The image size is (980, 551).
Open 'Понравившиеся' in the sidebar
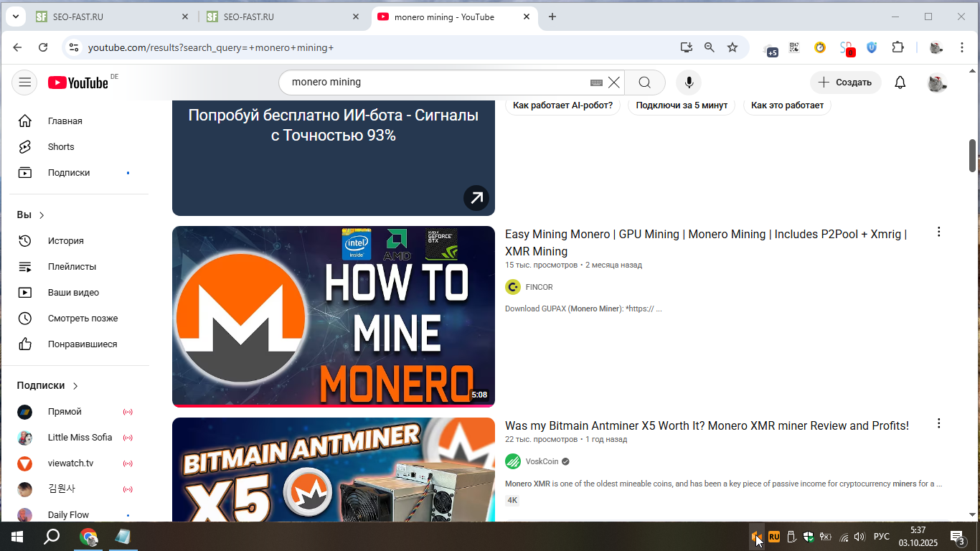(x=79, y=344)
